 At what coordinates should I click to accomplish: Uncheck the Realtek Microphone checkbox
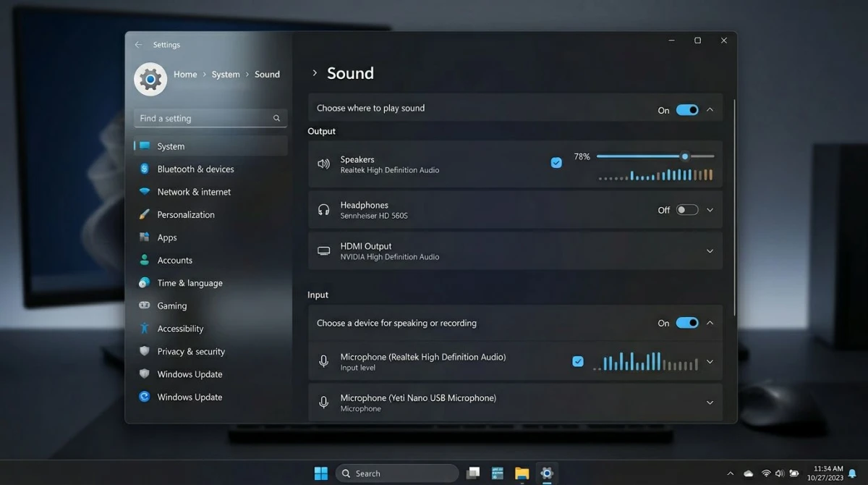578,361
